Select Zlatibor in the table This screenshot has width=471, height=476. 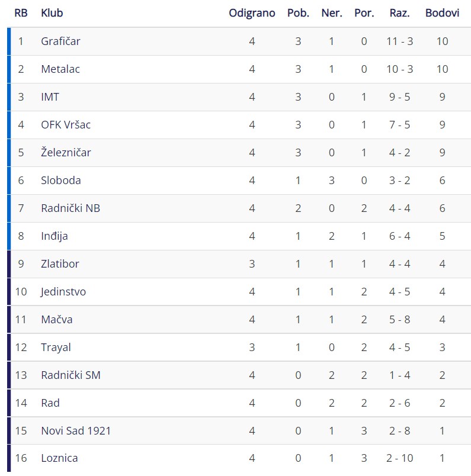(60, 264)
